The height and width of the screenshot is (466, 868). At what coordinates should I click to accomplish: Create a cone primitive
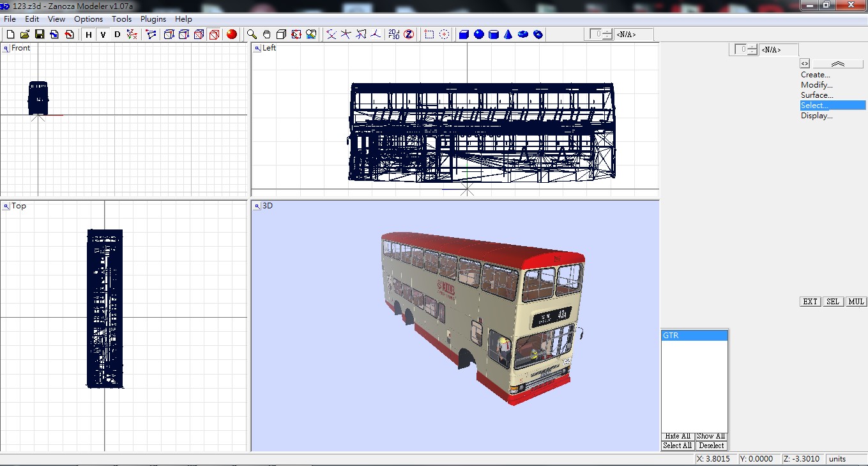tap(508, 35)
